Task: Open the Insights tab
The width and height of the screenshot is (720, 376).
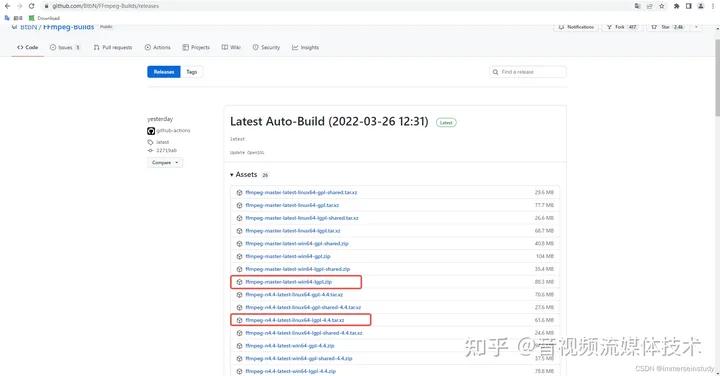Action: point(305,47)
